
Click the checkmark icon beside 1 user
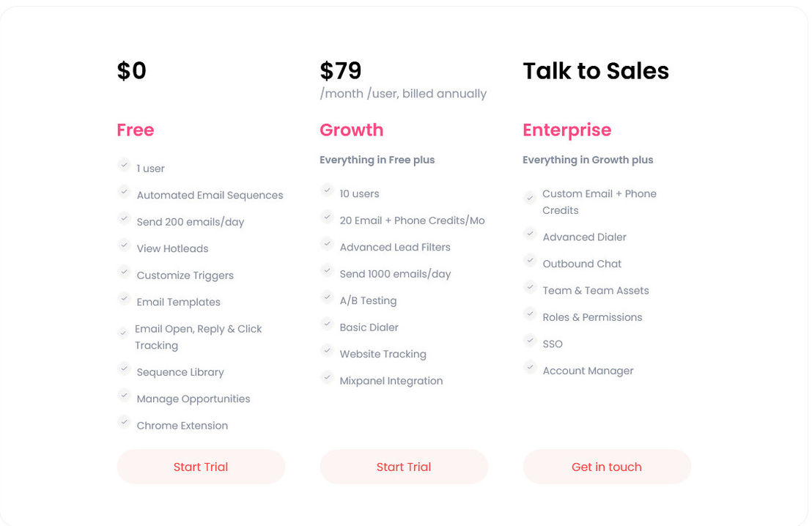124,165
